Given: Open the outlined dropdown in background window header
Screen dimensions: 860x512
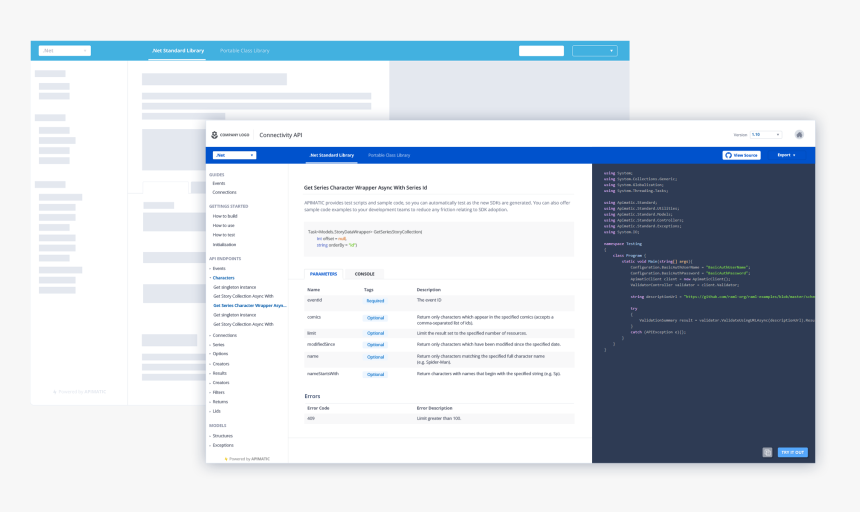Looking at the screenshot, I should point(595,51).
